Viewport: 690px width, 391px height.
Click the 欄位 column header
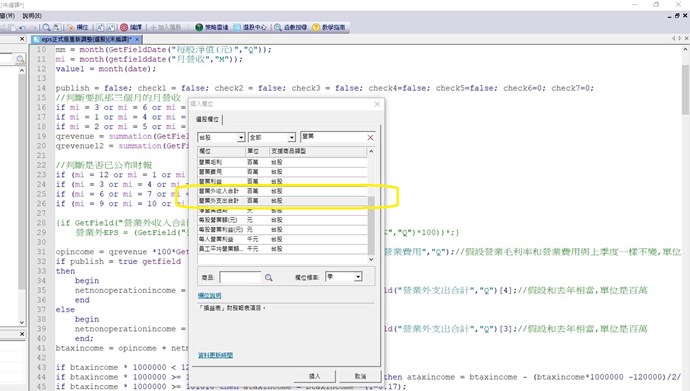[x=221, y=151]
